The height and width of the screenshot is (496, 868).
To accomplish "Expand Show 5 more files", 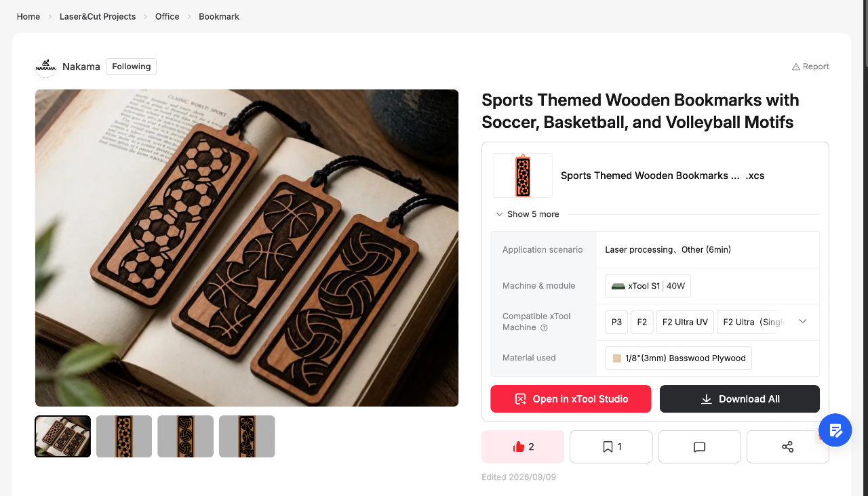I will (x=528, y=214).
